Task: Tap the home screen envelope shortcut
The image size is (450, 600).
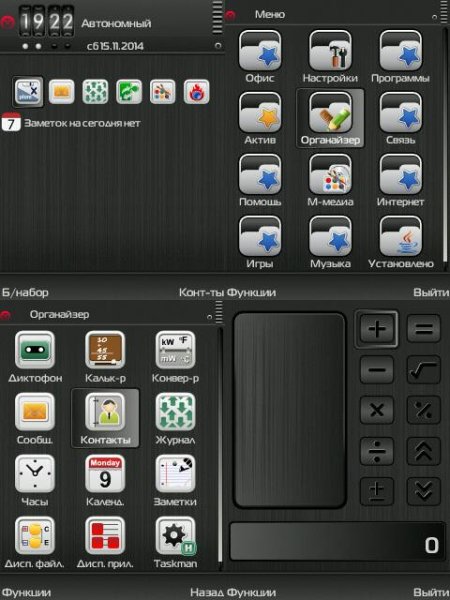Action: click(61, 92)
